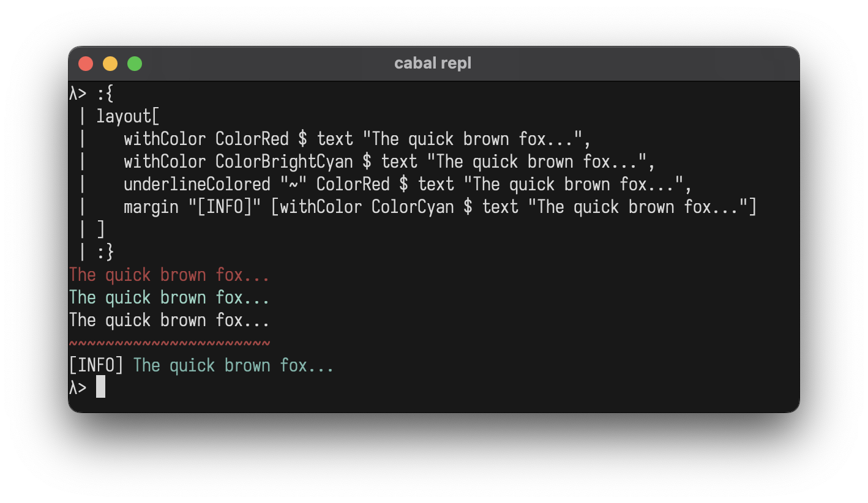Click the red close window button

click(86, 64)
